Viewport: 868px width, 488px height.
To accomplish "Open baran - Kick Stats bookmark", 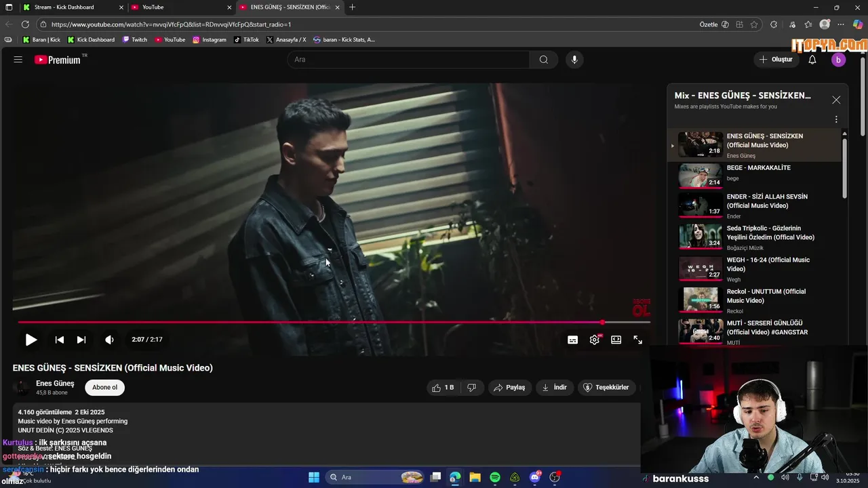I will coord(344,40).
